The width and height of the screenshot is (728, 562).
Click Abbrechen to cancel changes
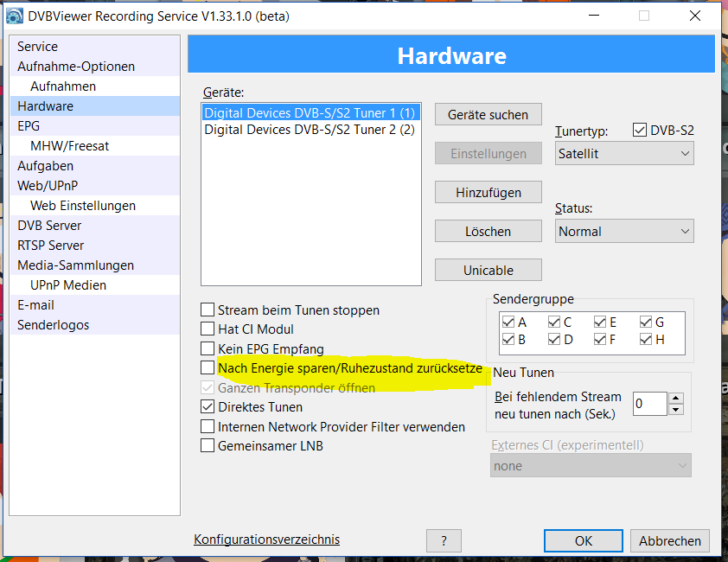(x=669, y=540)
